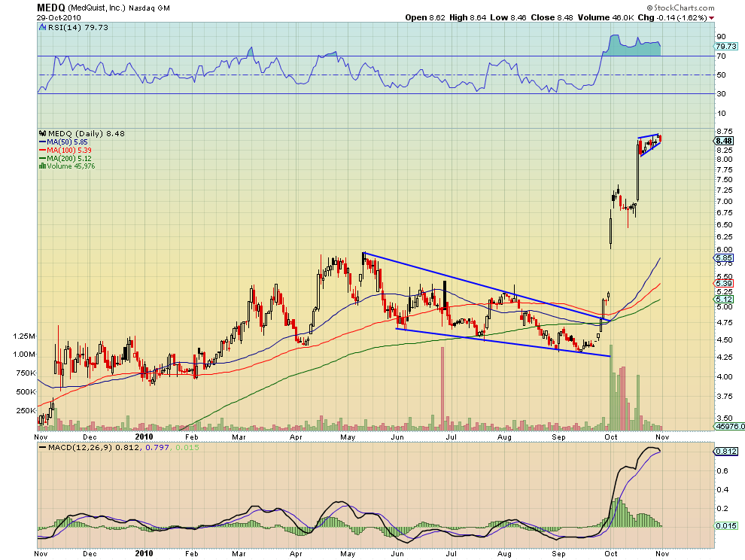Click the 'Open 8.62' value

(424, 17)
